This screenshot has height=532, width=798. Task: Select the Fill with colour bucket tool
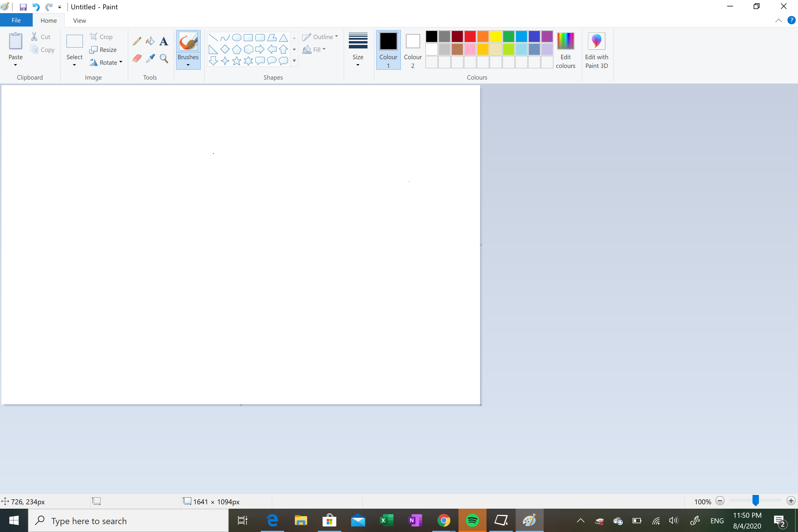point(150,41)
